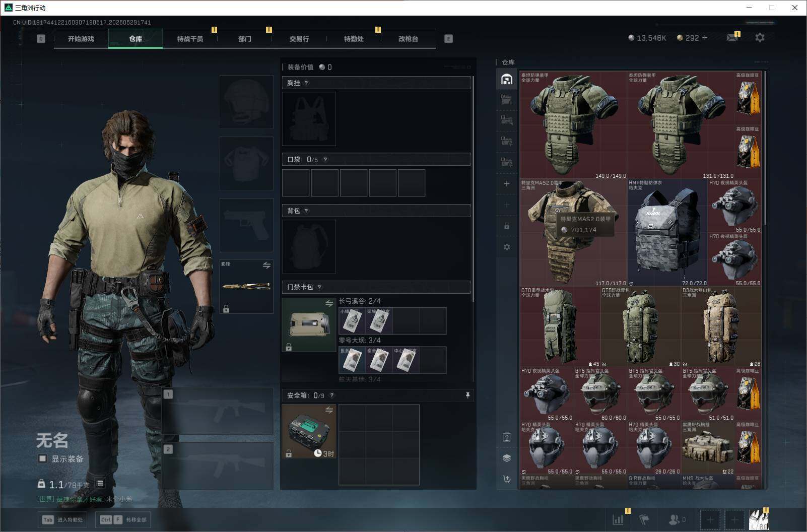Select the D3战术登山包 backpack
The width and height of the screenshot is (807, 532).
coord(721,327)
